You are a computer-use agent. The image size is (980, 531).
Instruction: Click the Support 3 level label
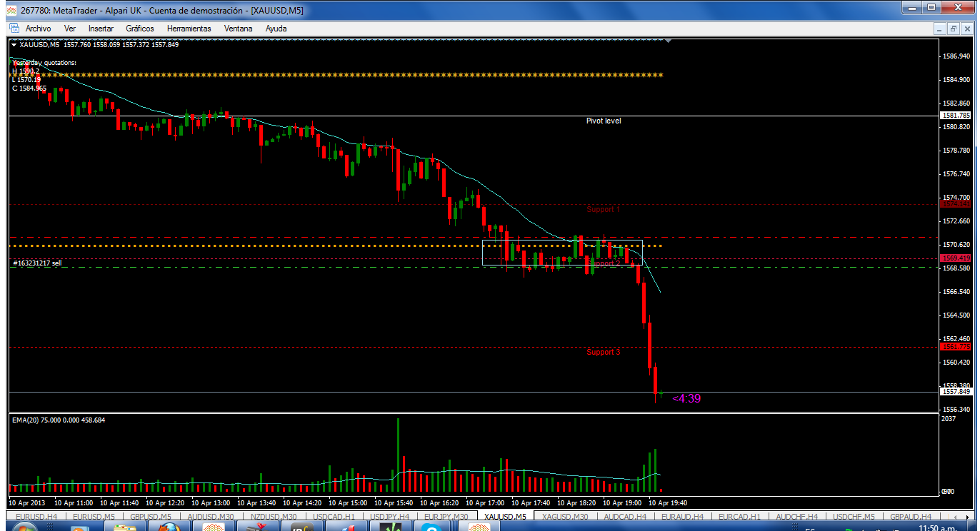pos(604,353)
